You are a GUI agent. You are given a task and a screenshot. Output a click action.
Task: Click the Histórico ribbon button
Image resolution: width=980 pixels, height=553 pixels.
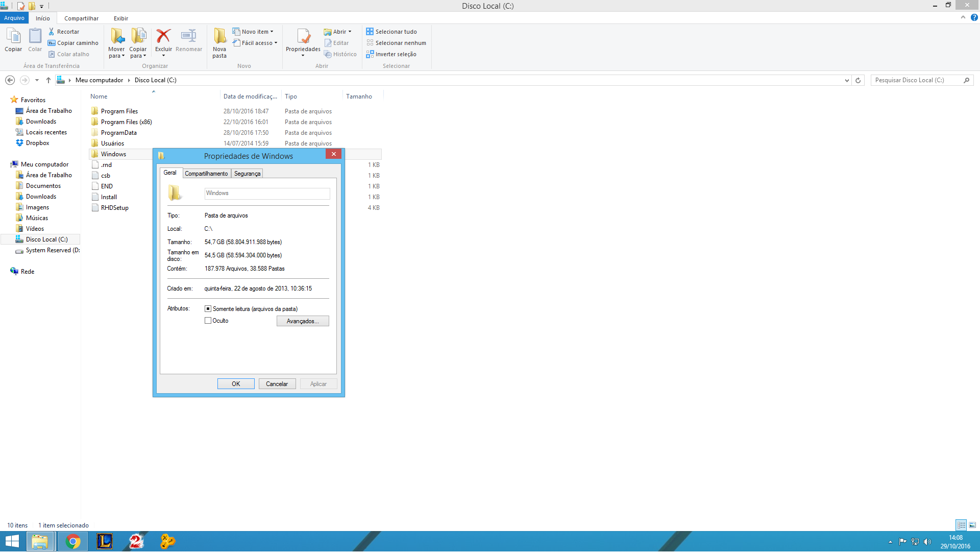pos(340,54)
